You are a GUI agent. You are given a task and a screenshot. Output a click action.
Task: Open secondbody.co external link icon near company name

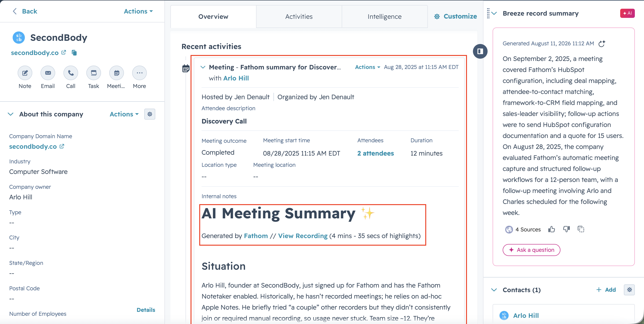tap(64, 52)
